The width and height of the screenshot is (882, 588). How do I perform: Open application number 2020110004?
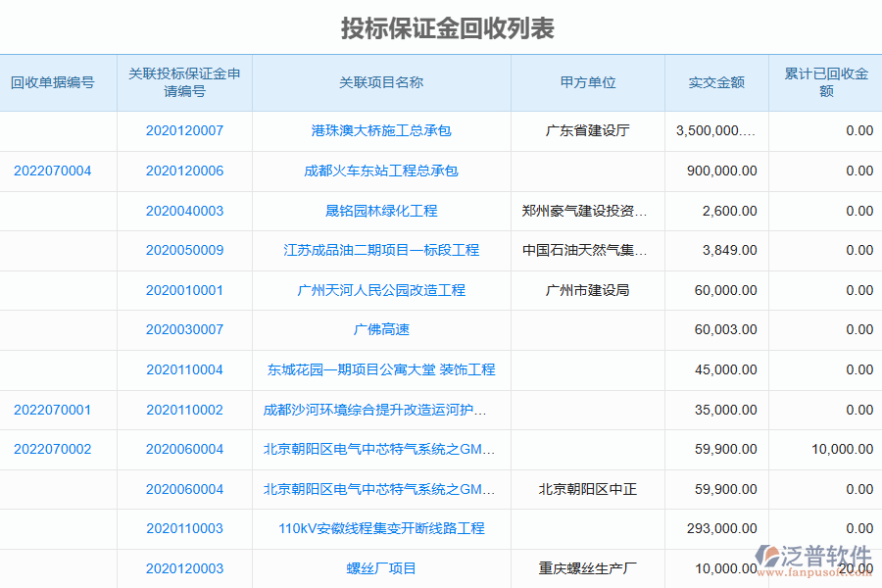tap(184, 369)
